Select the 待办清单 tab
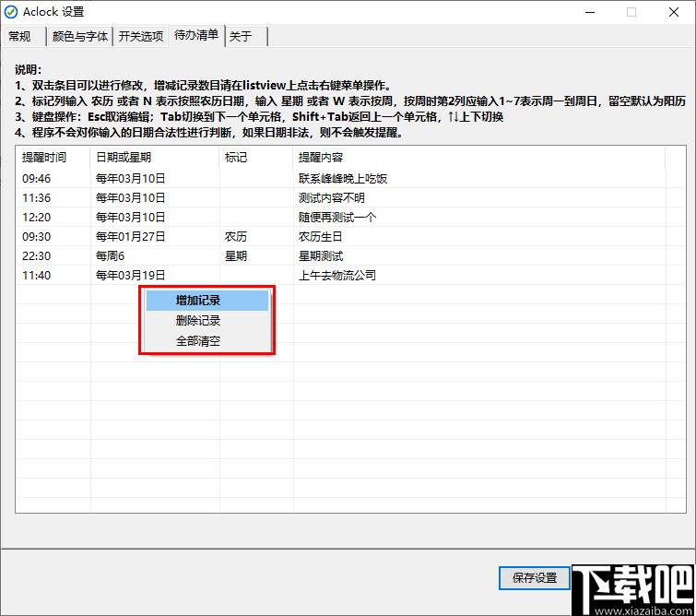The height and width of the screenshot is (616, 696). pyautogui.click(x=196, y=35)
